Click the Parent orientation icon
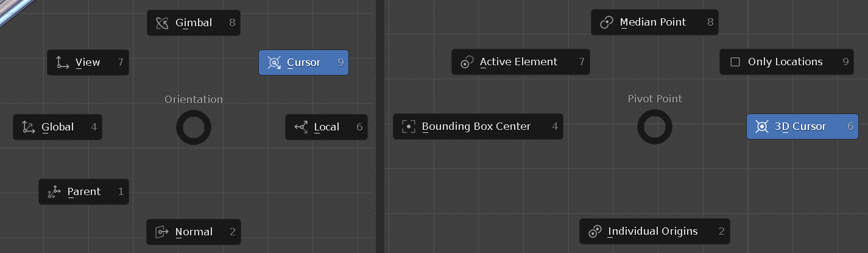The image size is (868, 253). pos(54,192)
